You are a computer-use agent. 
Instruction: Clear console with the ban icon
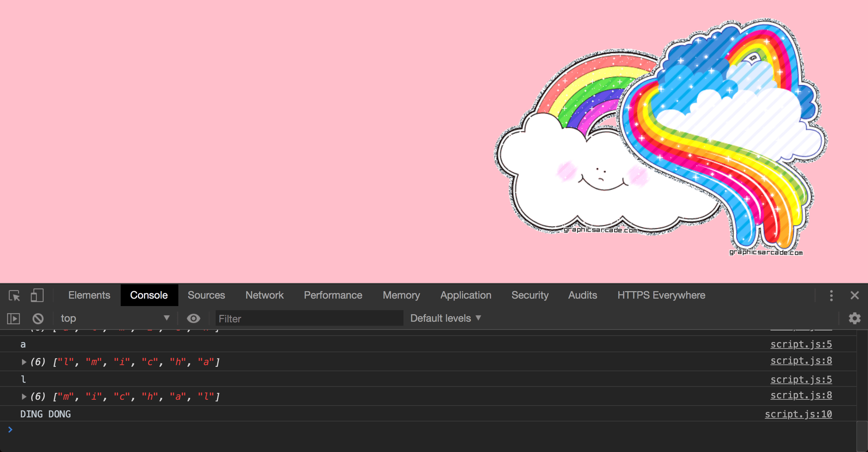pos(38,318)
